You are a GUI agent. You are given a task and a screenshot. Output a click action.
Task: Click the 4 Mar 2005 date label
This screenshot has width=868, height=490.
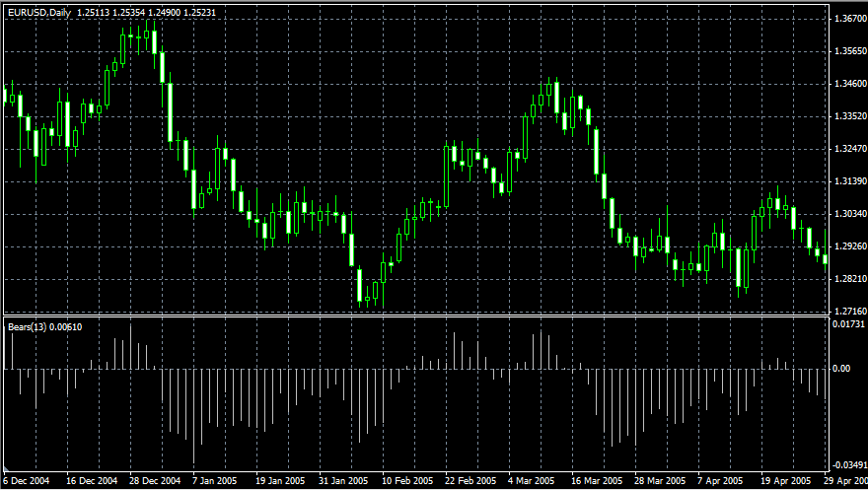click(x=532, y=480)
